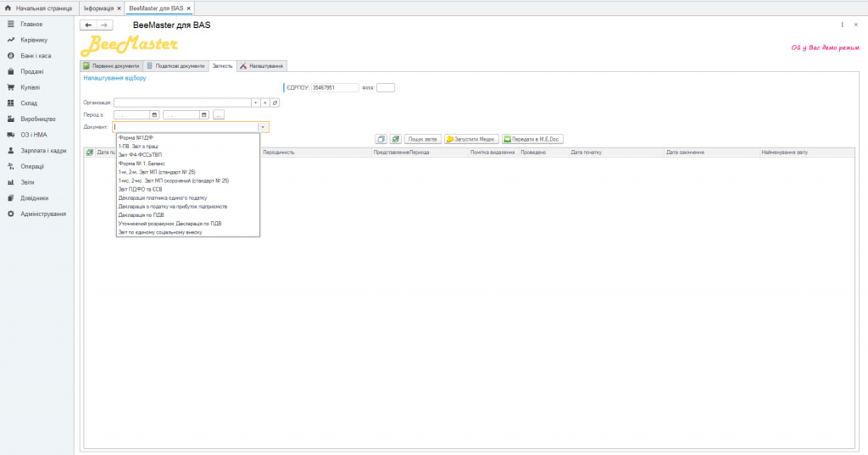Image resolution: width=868 pixels, height=455 pixels.
Task: Expand the Організація dropdown arrow
Action: 255,103
